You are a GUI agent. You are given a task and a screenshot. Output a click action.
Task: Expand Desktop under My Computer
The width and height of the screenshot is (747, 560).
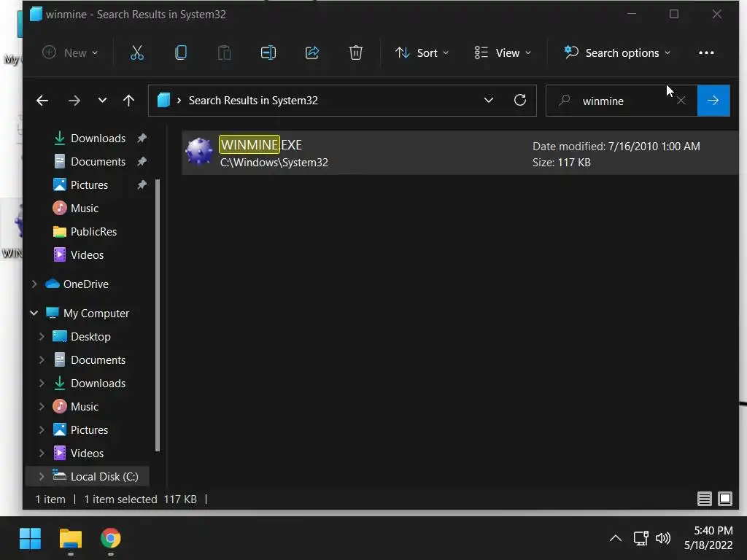(42, 337)
